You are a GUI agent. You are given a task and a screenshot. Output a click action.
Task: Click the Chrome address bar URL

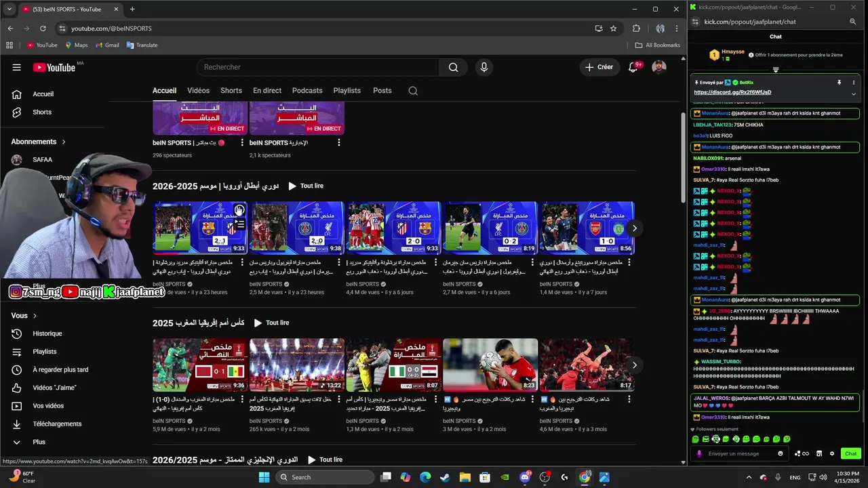pos(111,28)
